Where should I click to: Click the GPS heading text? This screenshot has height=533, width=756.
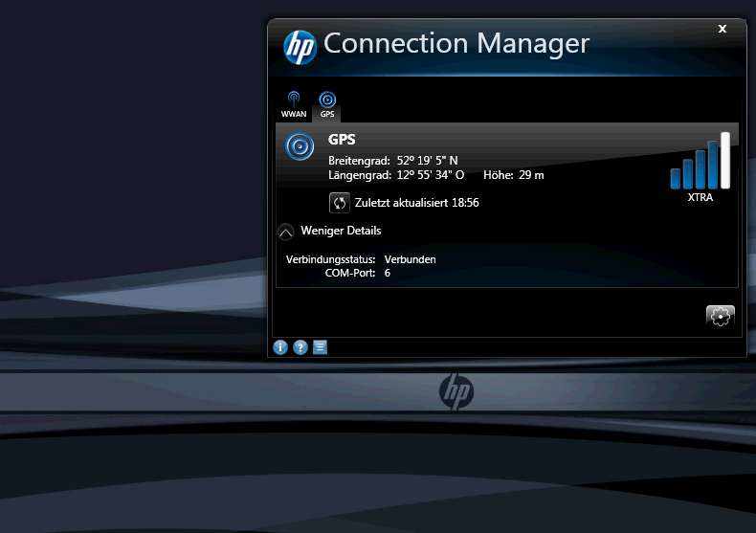pyautogui.click(x=342, y=140)
